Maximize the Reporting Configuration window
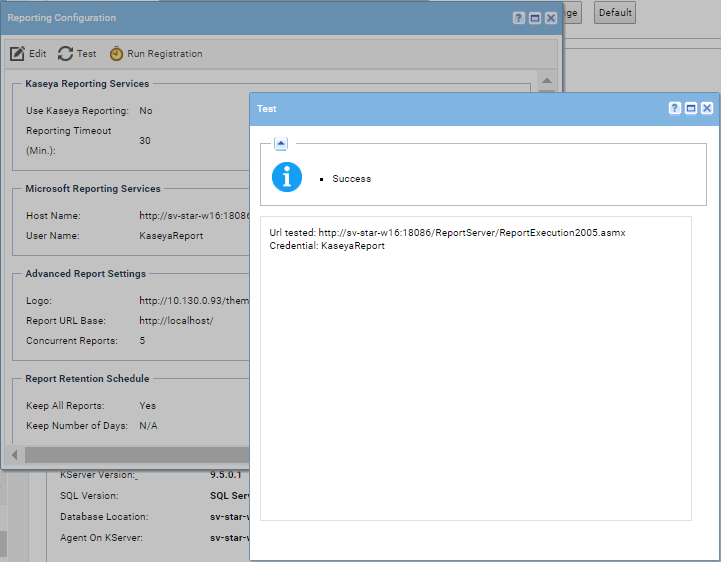Viewport: 721px width, 562px height. pos(535,18)
